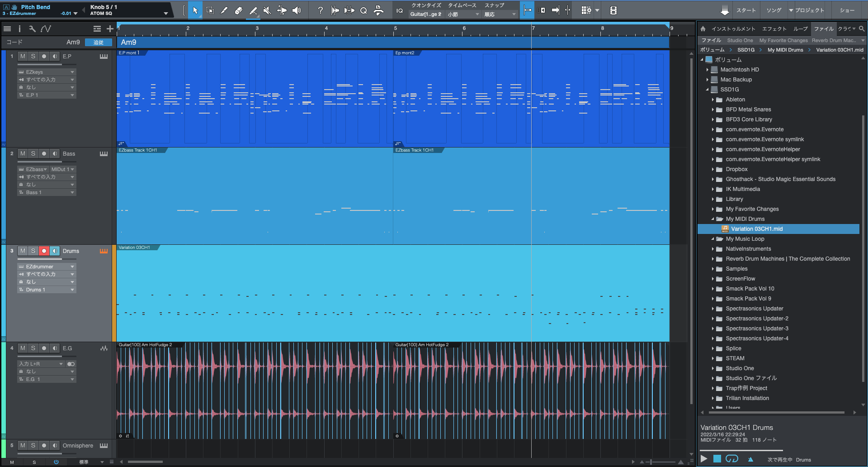The width and height of the screenshot is (868, 467).
Task: Click the Range selection tool
Action: [x=210, y=10]
